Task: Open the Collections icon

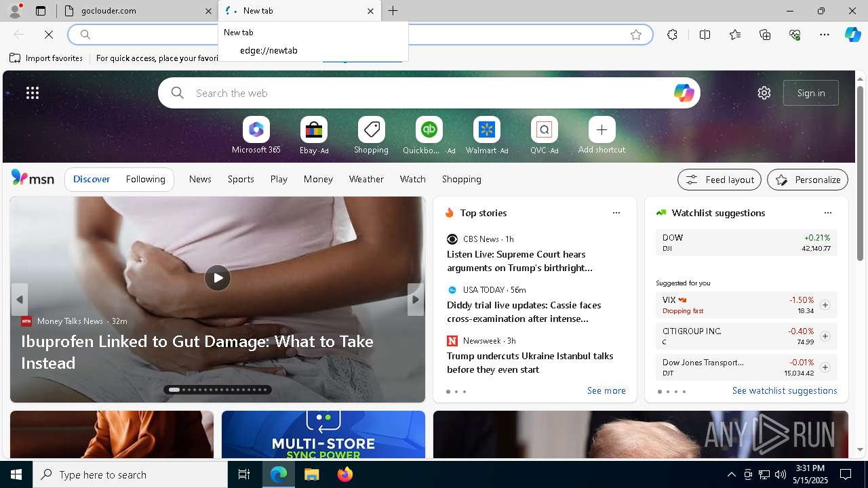Action: point(765,35)
